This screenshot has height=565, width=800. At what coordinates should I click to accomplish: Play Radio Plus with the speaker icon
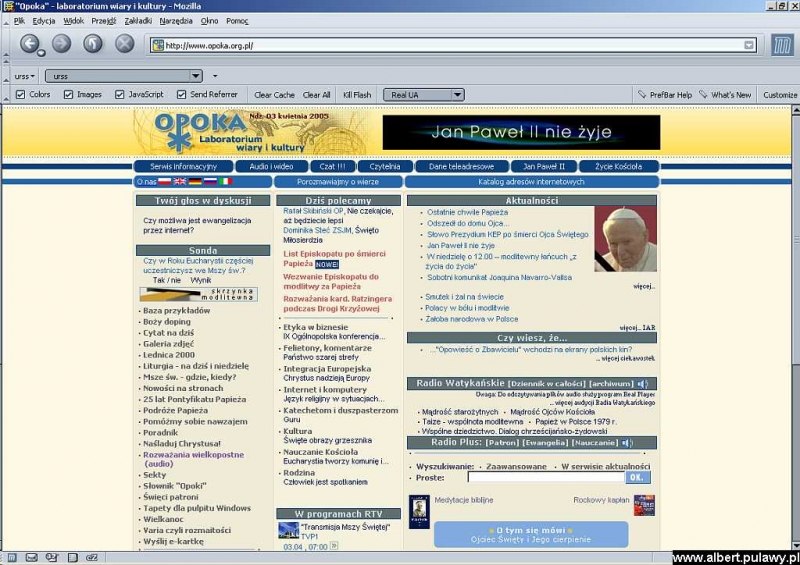coord(627,443)
